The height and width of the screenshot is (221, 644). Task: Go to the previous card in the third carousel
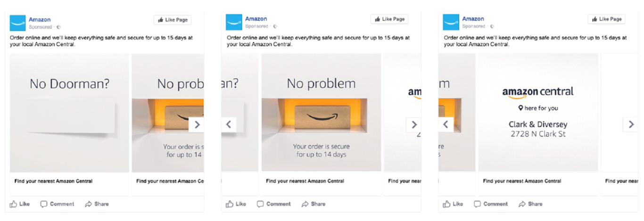coord(446,125)
